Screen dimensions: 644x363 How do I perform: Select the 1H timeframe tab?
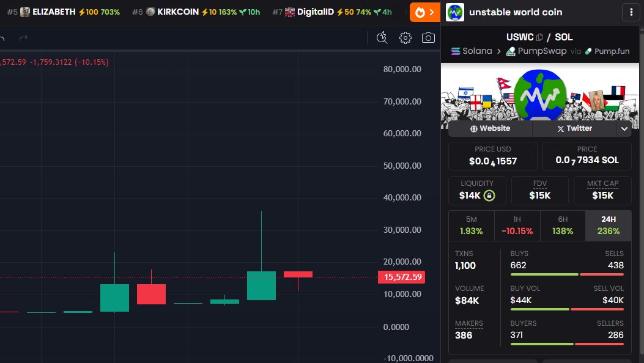click(517, 226)
